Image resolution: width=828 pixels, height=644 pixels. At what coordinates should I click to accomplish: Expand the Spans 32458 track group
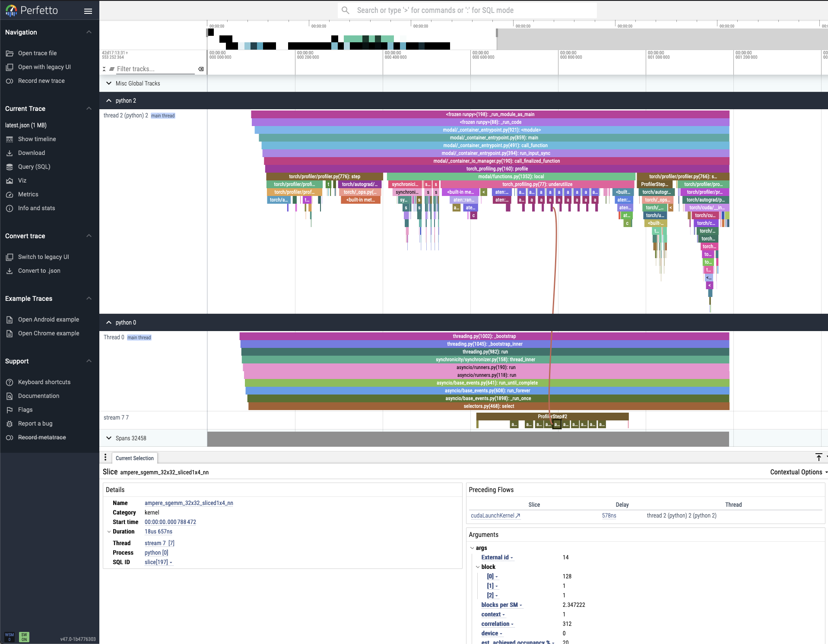108,438
